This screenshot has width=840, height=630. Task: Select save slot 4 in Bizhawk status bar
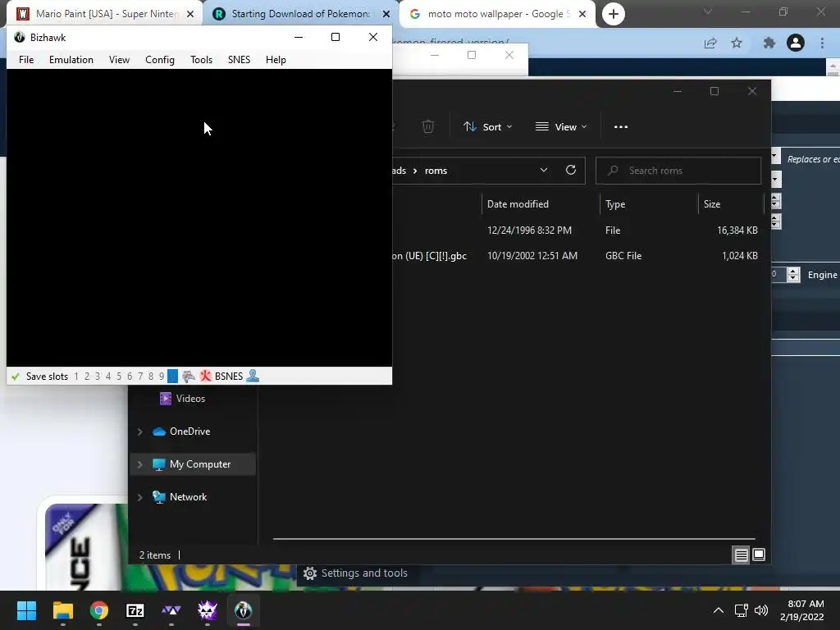coord(108,376)
